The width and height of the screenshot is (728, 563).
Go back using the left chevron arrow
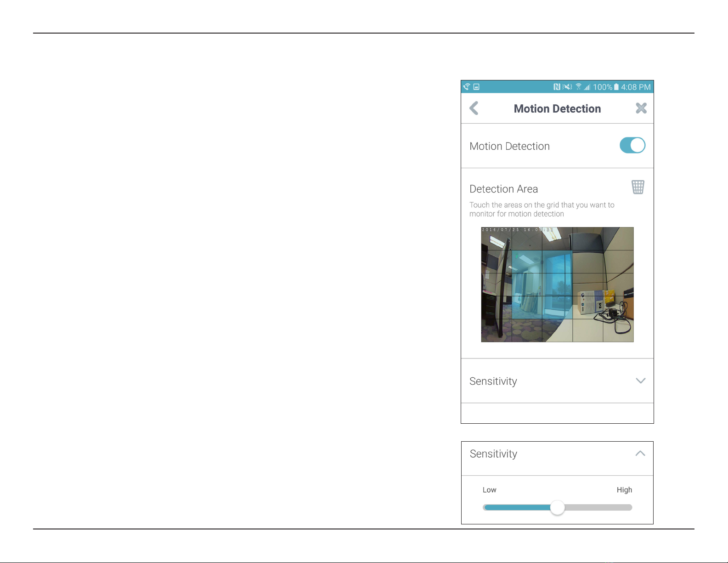click(x=474, y=108)
